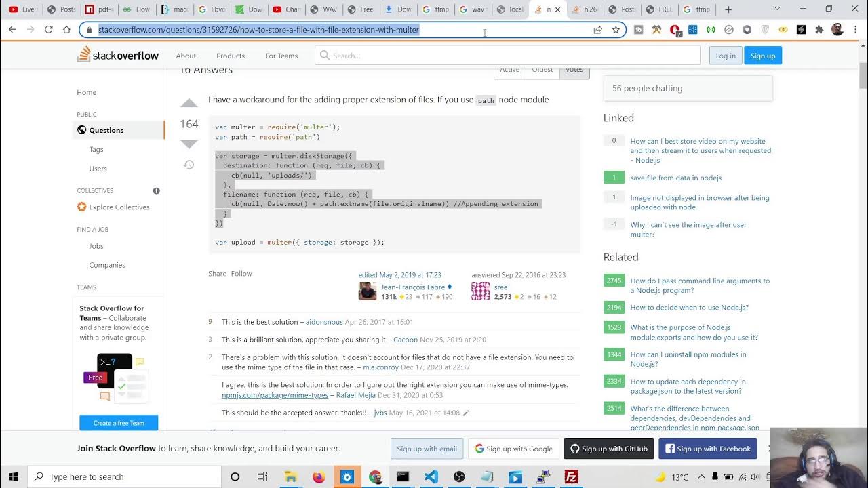Launch Visual Studio Code from the taskbar
This screenshot has width=868, height=488.
pyautogui.click(x=431, y=476)
